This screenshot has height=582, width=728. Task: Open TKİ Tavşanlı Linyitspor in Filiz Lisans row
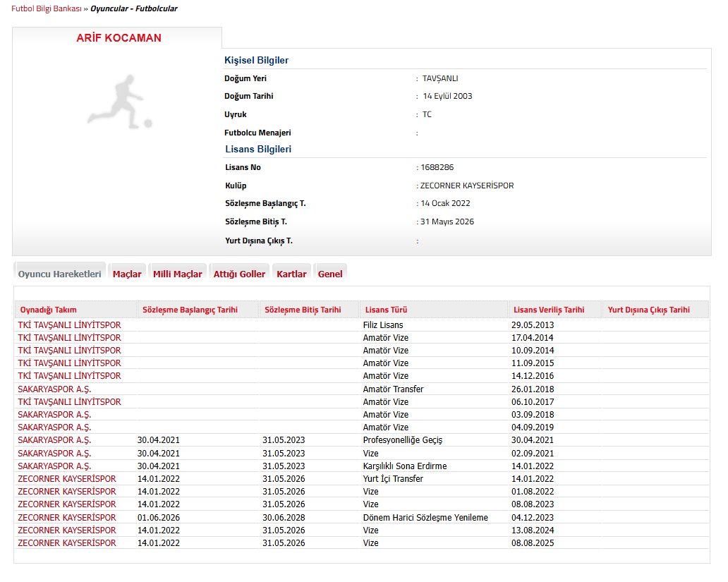(69, 325)
